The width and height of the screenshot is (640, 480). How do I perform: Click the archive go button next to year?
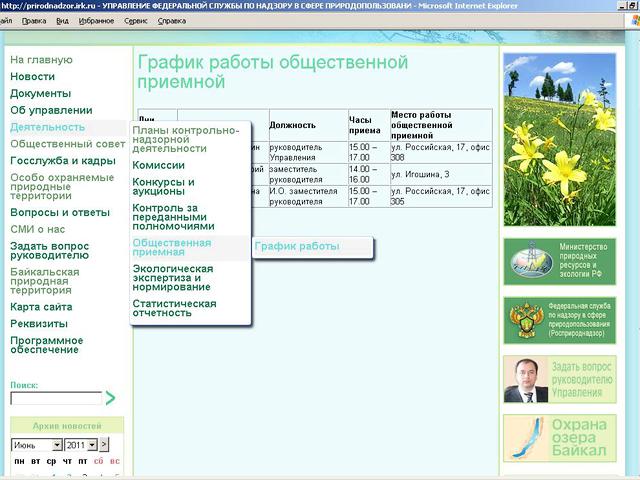(x=104, y=444)
